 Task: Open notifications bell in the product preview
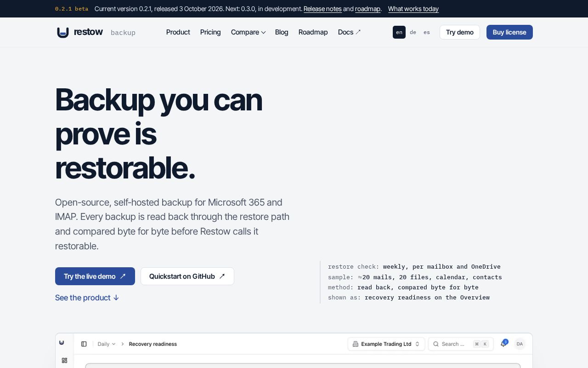(503, 344)
